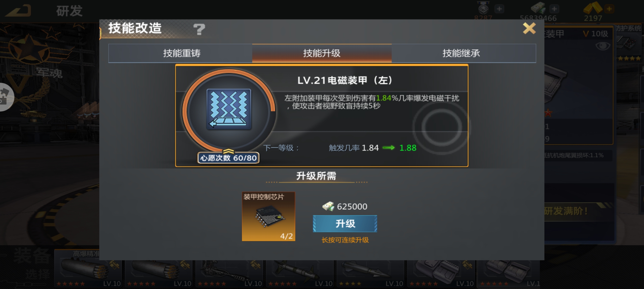Click the 研发满阶 button

pyautogui.click(x=565, y=211)
